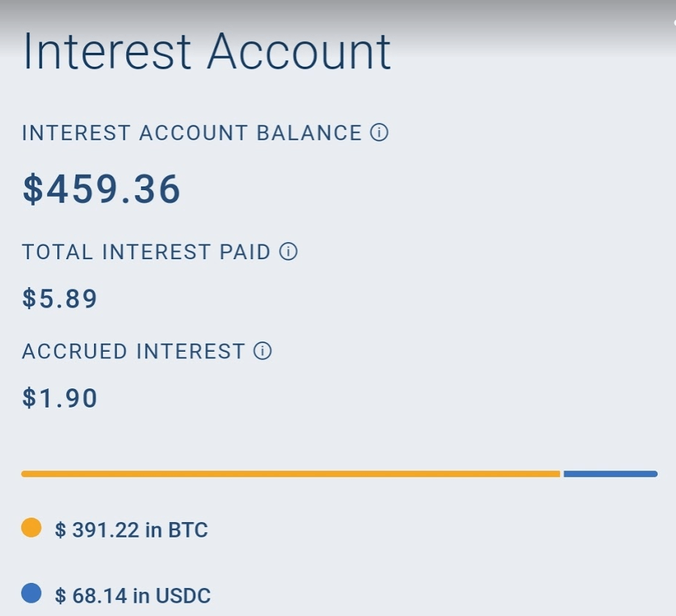Screen dimensions: 676x616
Task: Click the blue USDC legend dot
Action: click(32, 593)
